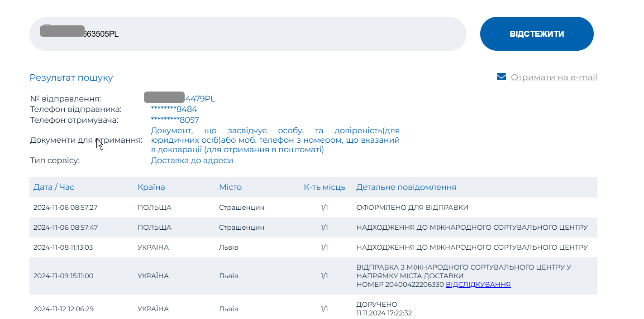This screenshot has height=319, width=644.
Task: Click the Країна column header
Action: click(151, 187)
